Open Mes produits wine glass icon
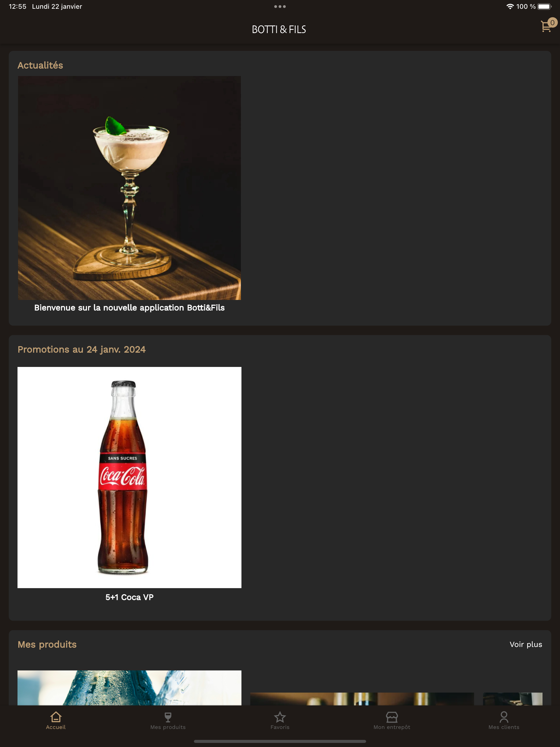This screenshot has width=560, height=747. tap(168, 717)
